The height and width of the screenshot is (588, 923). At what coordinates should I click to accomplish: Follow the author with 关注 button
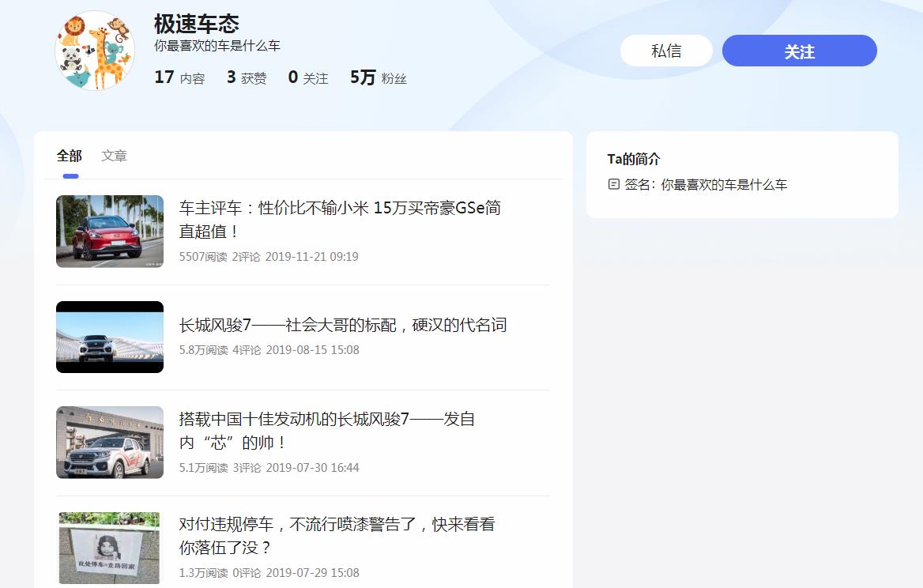coord(800,51)
